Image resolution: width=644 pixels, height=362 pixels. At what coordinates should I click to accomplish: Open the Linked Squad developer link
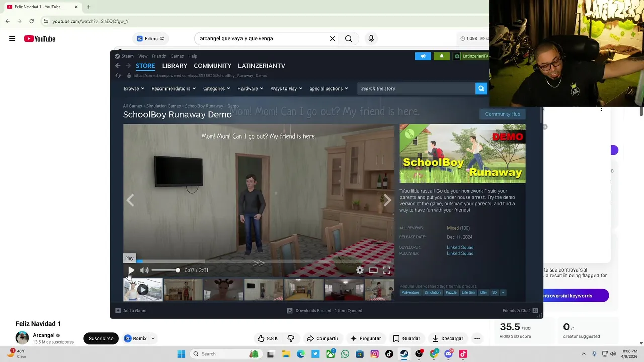pos(460,247)
